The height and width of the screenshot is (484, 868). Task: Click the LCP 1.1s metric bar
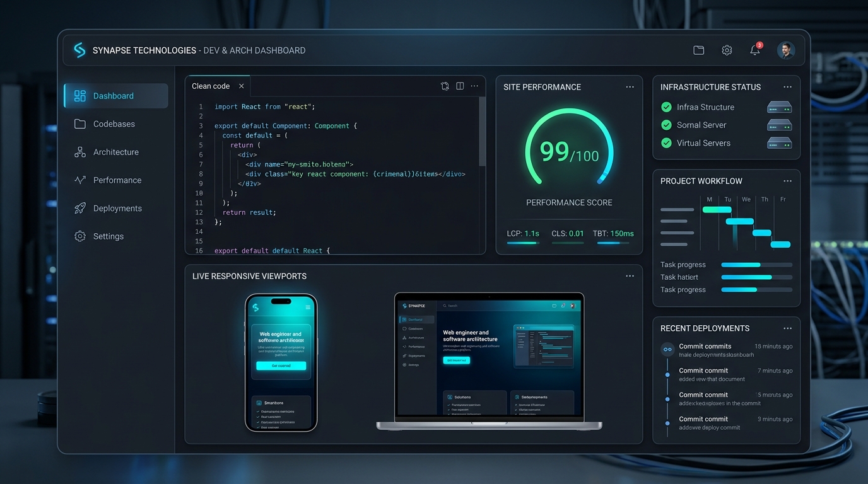[x=523, y=243]
